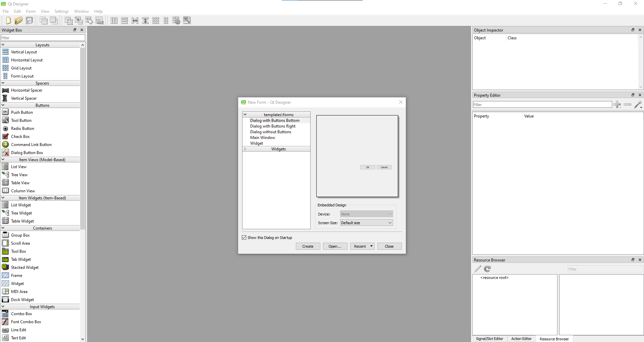Select Main Window template

click(263, 138)
